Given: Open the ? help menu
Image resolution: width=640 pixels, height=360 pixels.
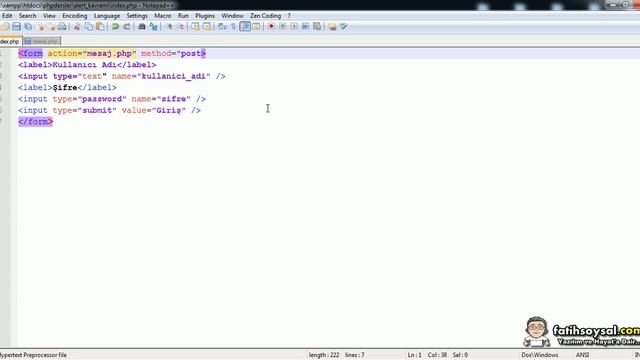Looking at the screenshot, I should (x=289, y=16).
